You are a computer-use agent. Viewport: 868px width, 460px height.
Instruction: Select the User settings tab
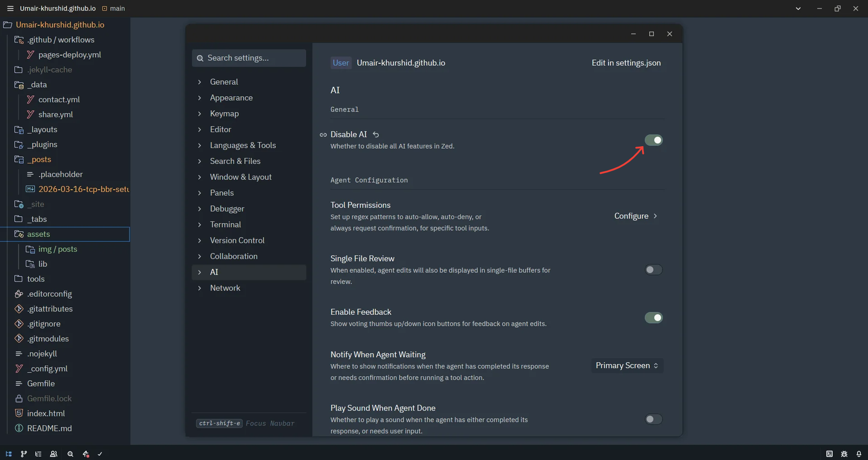pyautogui.click(x=340, y=63)
